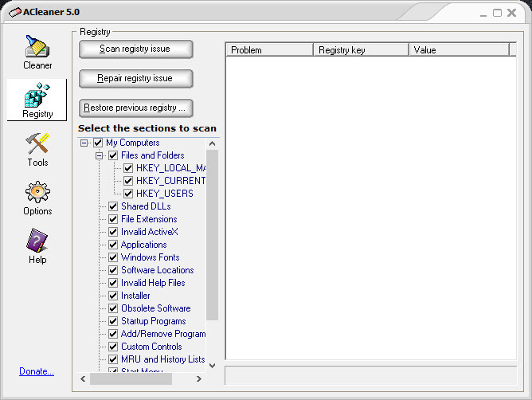Image resolution: width=532 pixels, height=400 pixels.
Task: Click tree scroll down arrow
Action: [x=213, y=366]
